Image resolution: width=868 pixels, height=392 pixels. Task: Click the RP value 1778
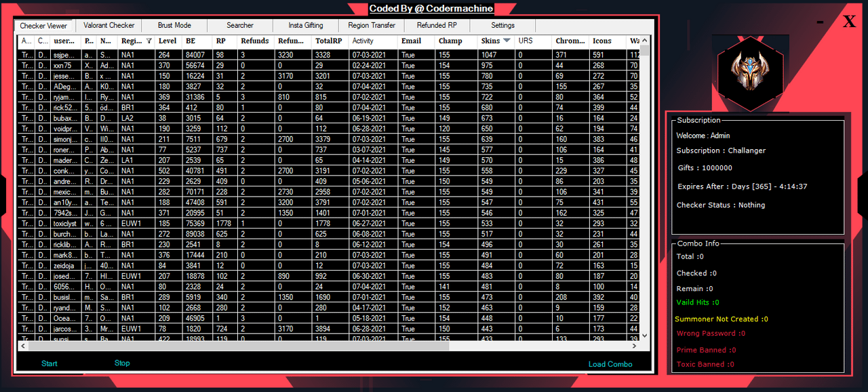coord(224,223)
